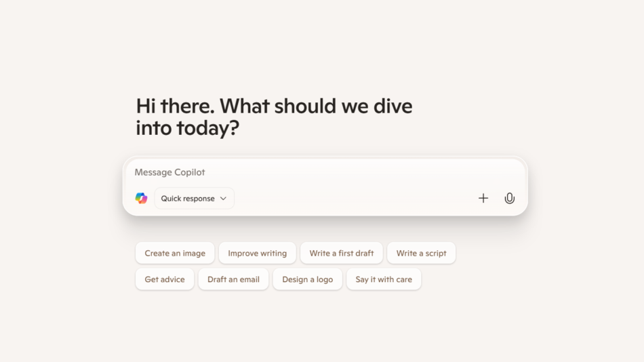Activate the microphone voice input icon
Viewport: 644px width, 362px height.
tap(510, 198)
